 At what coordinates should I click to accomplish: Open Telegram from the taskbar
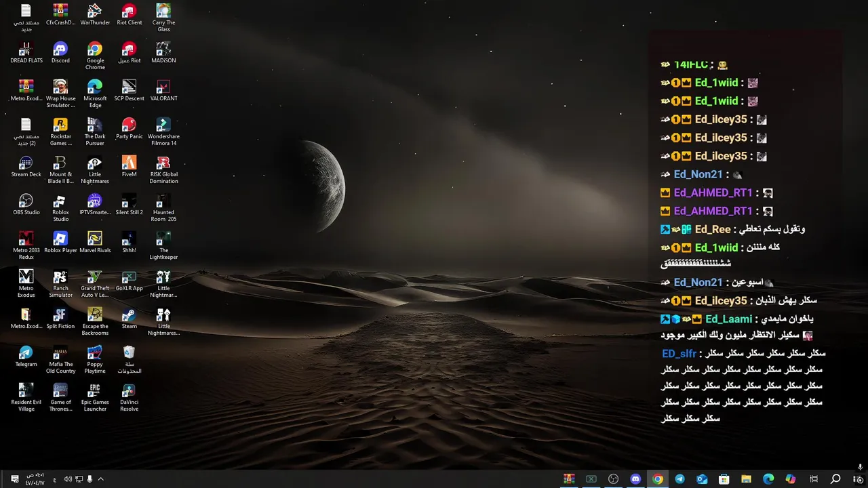[679, 479]
